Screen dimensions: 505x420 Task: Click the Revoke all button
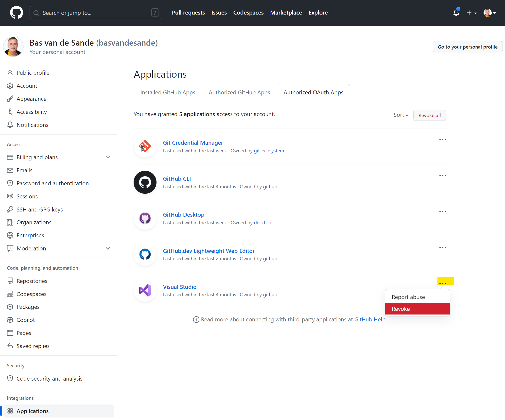coord(429,115)
